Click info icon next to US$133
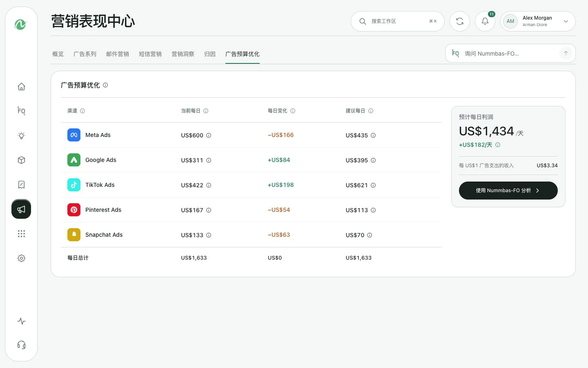588x368 pixels. [209, 235]
